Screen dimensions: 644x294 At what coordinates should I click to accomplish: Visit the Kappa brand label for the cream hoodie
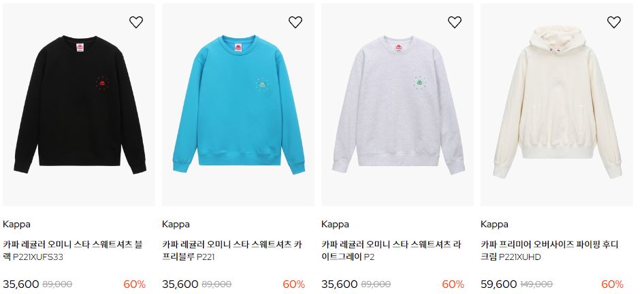click(494, 224)
